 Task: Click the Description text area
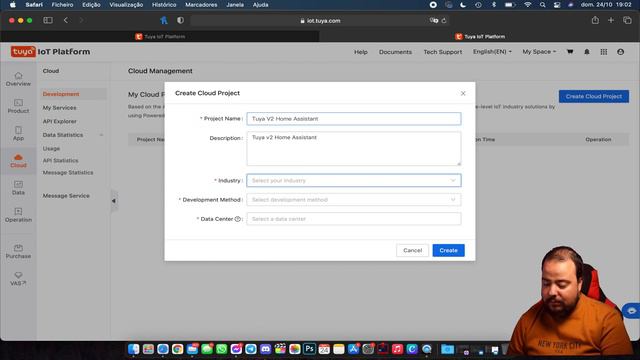pos(354,149)
